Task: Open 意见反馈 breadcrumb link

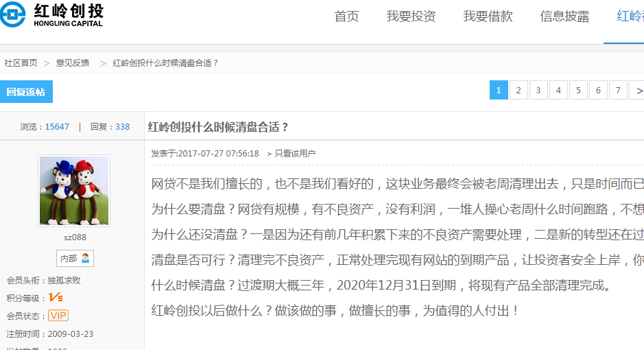Action: click(73, 63)
